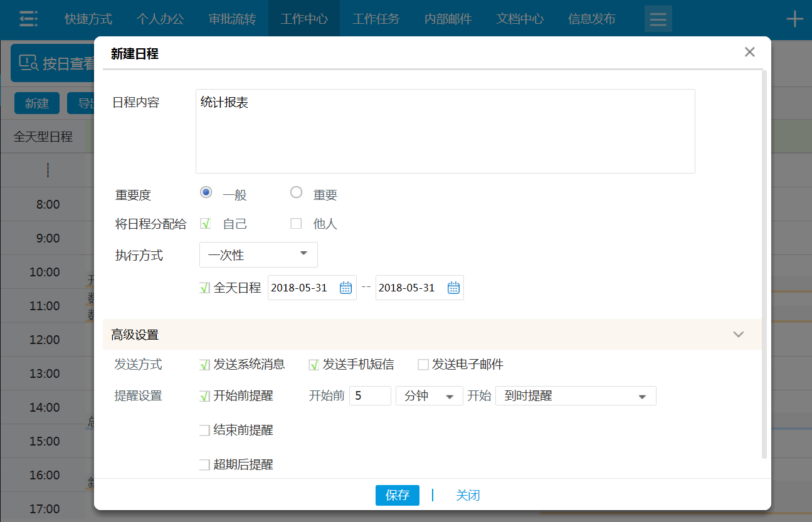The width and height of the screenshot is (812, 522).
Task: Check the 他人 assignment checkbox
Action: pyautogui.click(x=295, y=223)
